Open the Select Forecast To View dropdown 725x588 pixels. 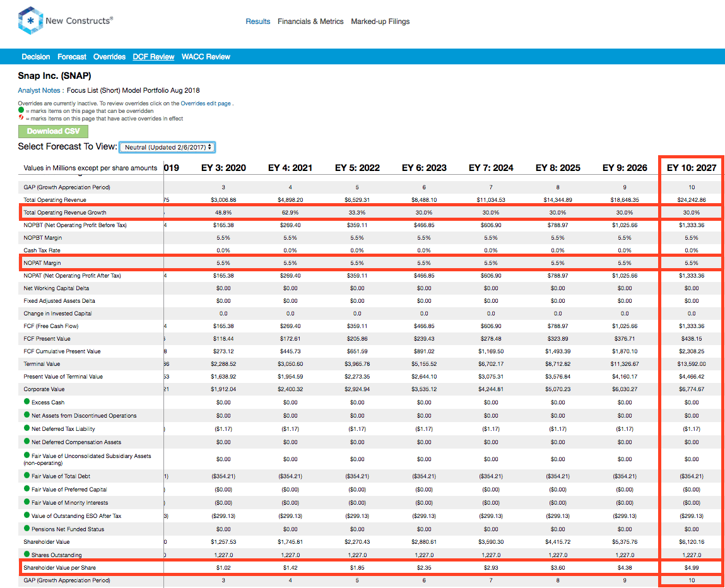coord(167,147)
